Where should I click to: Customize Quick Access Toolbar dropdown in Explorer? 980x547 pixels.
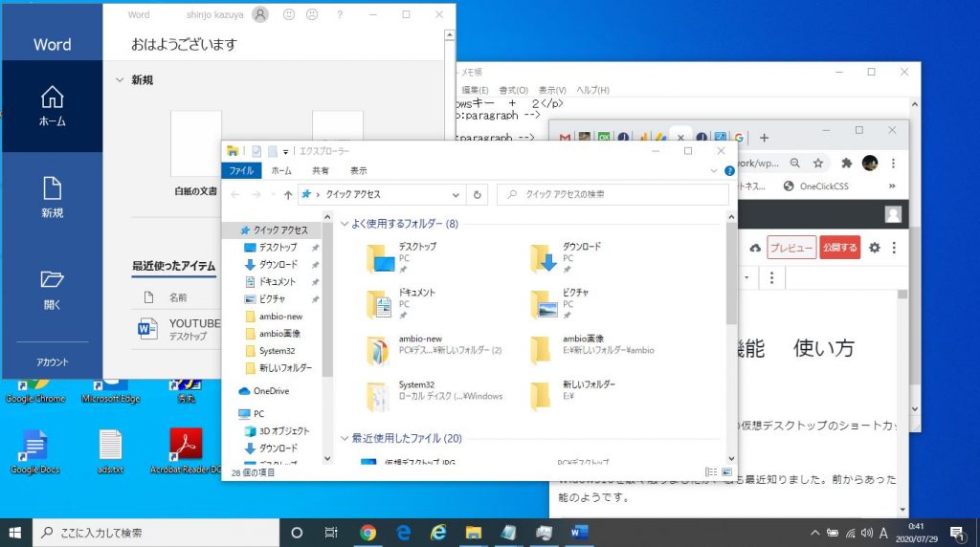285,152
